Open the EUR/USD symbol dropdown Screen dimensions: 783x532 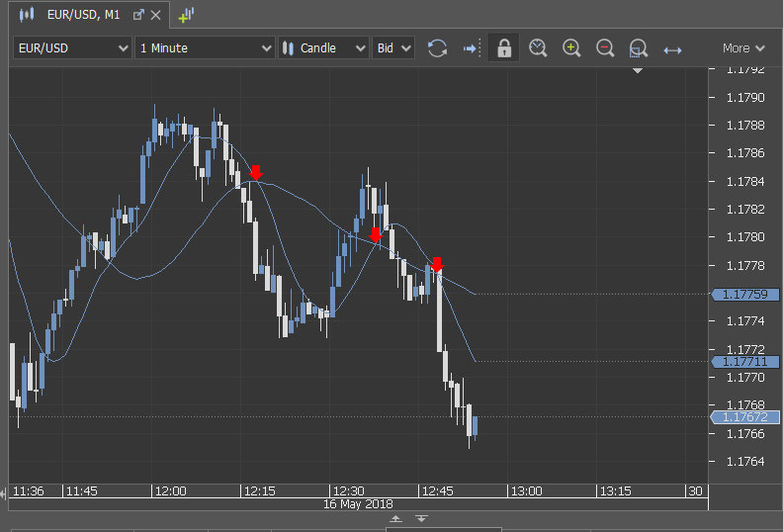pyautogui.click(x=72, y=47)
